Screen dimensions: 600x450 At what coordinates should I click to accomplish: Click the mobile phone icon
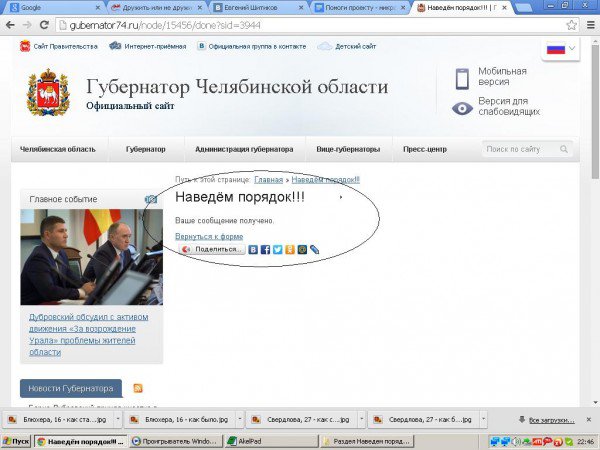(x=462, y=78)
